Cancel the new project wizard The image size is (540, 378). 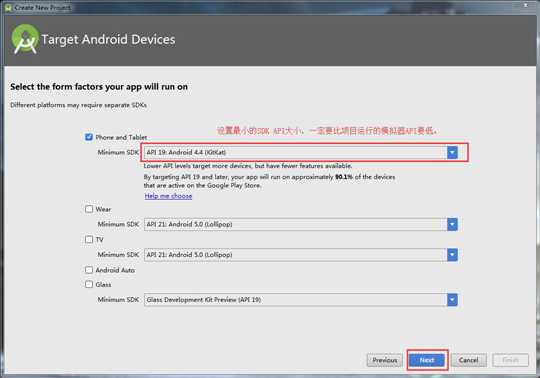469,360
